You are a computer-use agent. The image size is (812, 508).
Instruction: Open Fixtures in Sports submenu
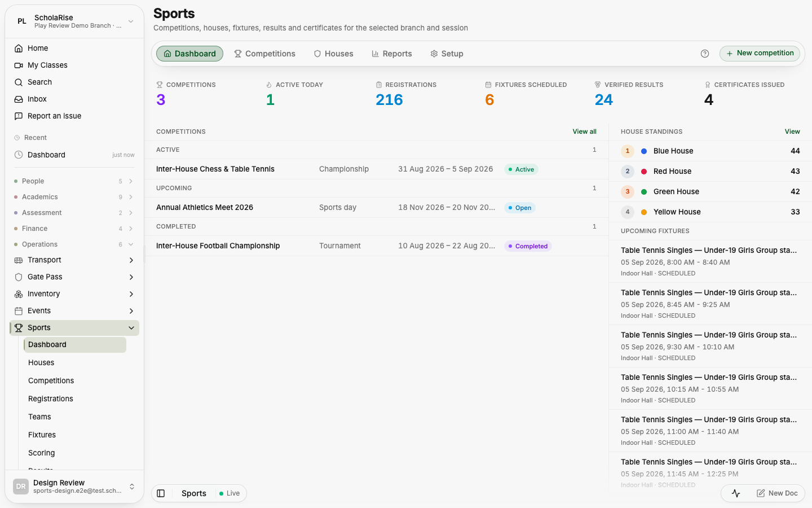coord(75,435)
